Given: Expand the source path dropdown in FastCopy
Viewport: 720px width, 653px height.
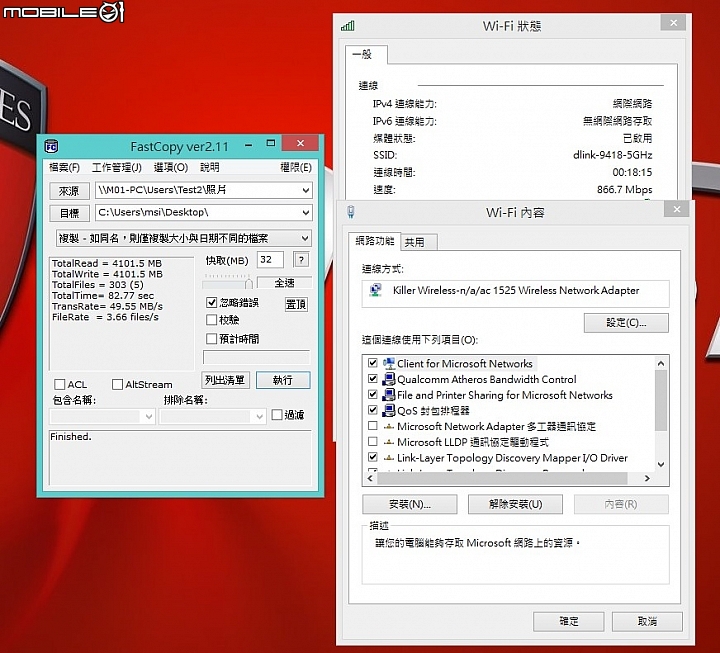Looking at the screenshot, I should click(x=305, y=190).
